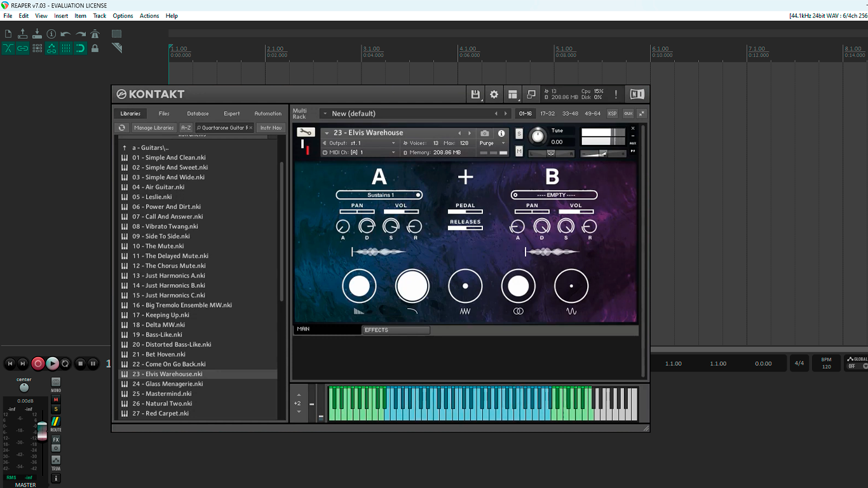
Task: Toggle ripple editing grid icon
Action: 37,48
